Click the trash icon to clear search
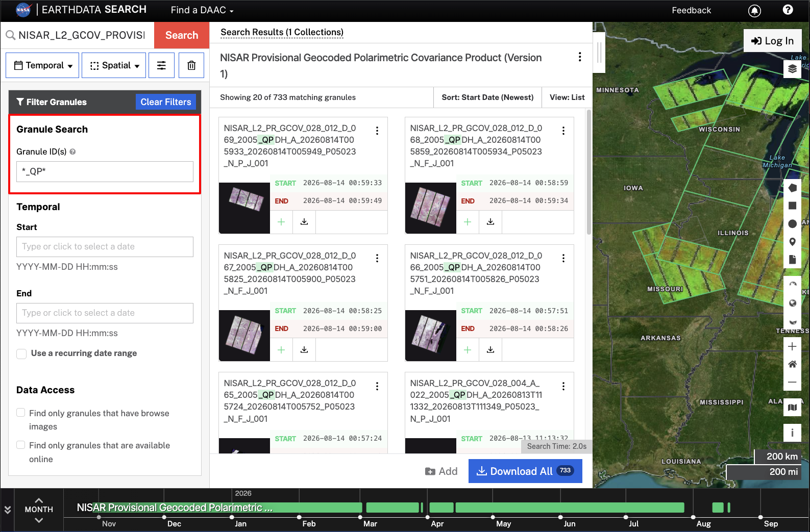The image size is (810, 532). click(x=191, y=65)
